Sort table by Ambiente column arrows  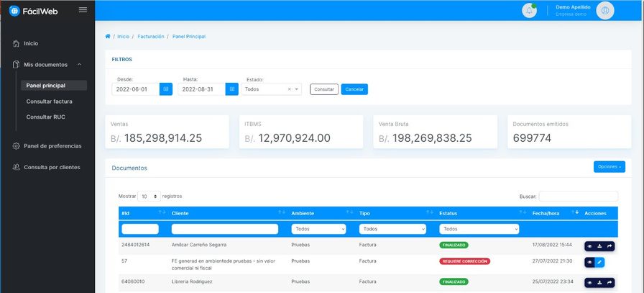coord(349,212)
